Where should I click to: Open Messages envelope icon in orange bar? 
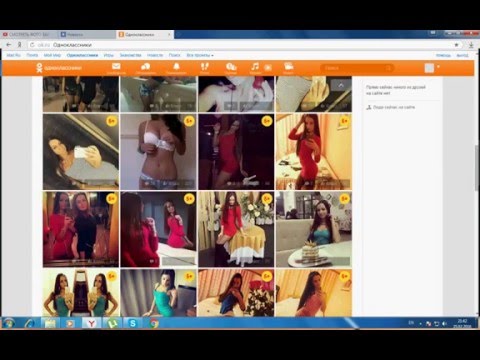click(x=116, y=67)
